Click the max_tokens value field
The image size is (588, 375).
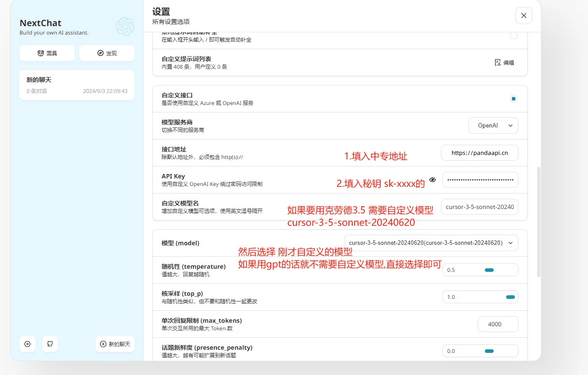point(498,324)
